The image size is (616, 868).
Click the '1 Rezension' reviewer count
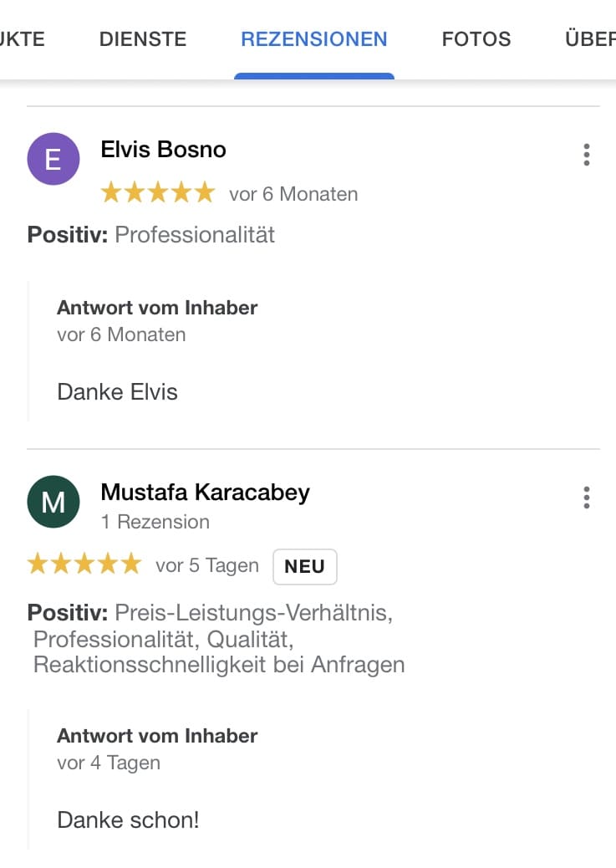(155, 522)
